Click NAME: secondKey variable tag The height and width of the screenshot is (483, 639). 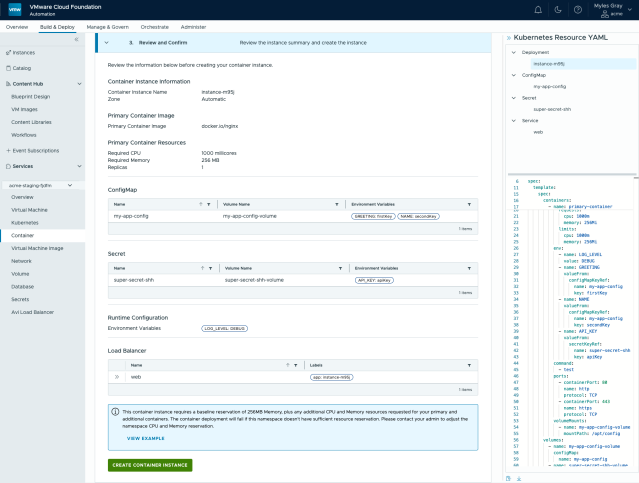coord(419,216)
